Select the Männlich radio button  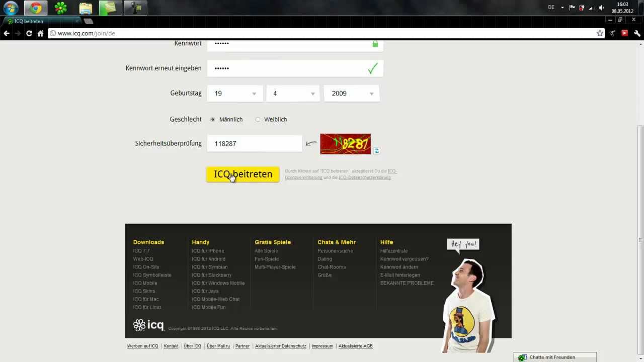pos(213,119)
